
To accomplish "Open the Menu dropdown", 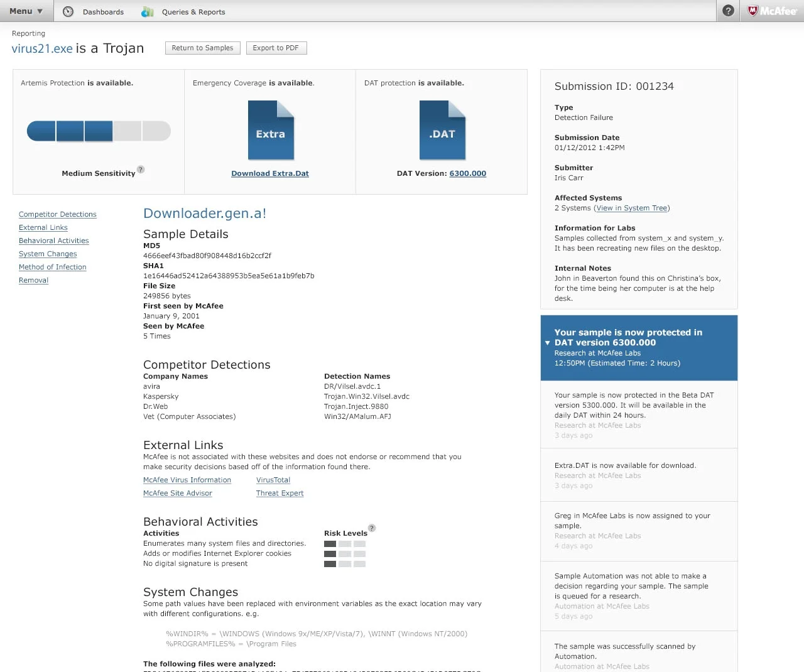I will coord(25,11).
